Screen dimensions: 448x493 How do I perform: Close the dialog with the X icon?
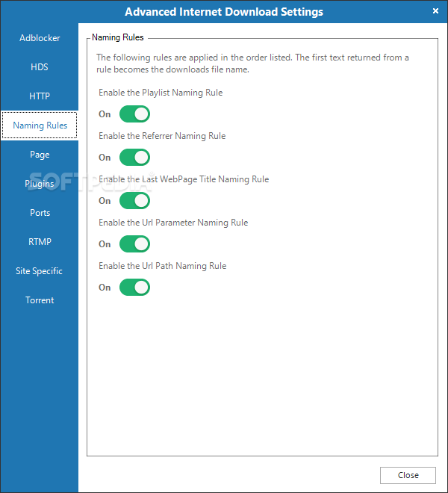pos(435,11)
